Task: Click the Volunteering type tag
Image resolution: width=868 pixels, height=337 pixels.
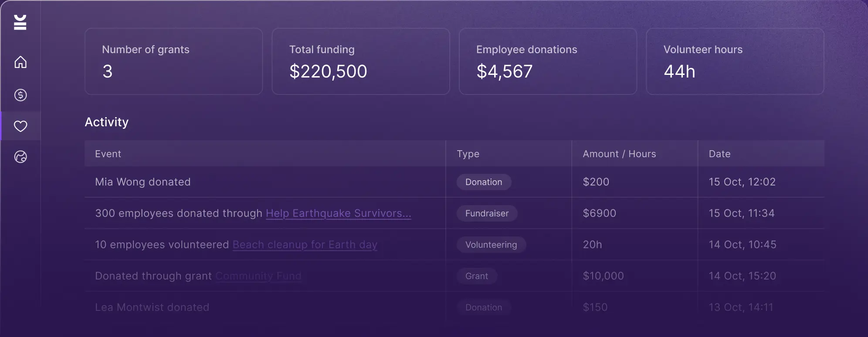Action: [491, 245]
